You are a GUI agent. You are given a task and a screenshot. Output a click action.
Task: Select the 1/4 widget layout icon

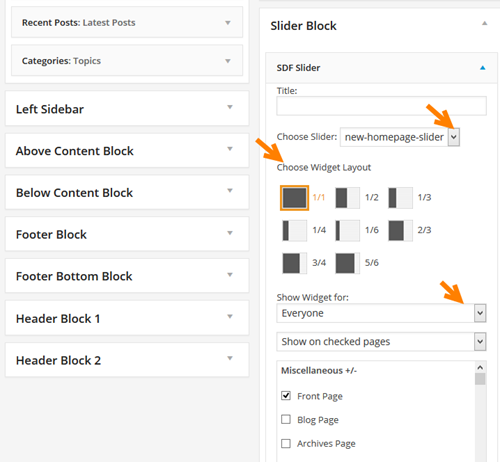click(294, 230)
